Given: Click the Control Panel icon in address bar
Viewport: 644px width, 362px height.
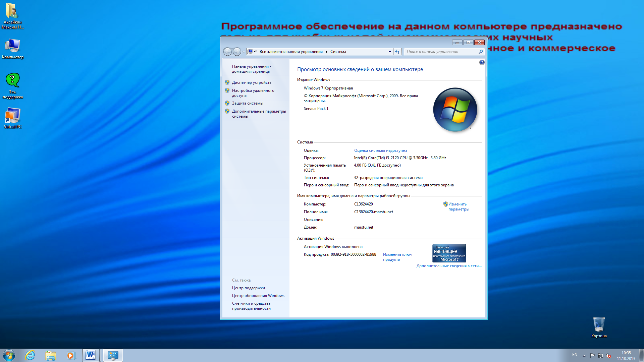Looking at the screenshot, I should click(250, 52).
